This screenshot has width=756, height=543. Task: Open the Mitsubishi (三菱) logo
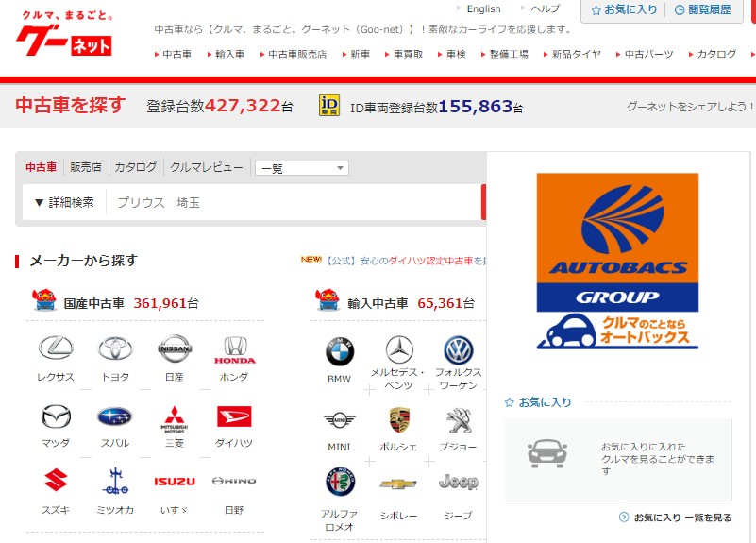click(x=175, y=419)
